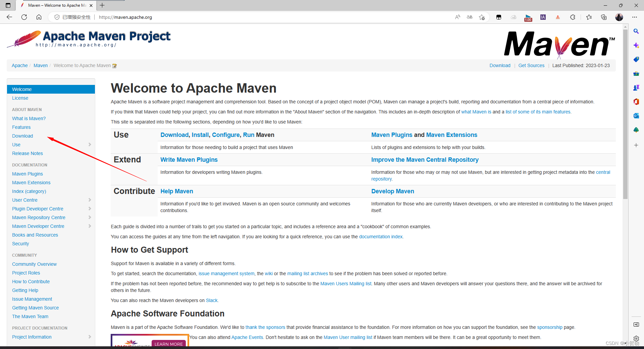Activate the Read aloud icon
The width and height of the screenshot is (644, 349).
coord(458,17)
